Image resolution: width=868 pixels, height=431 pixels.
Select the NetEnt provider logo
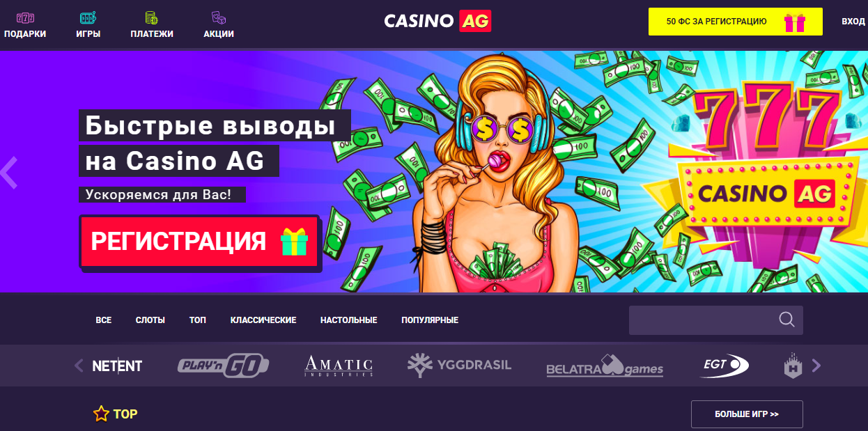tap(117, 366)
